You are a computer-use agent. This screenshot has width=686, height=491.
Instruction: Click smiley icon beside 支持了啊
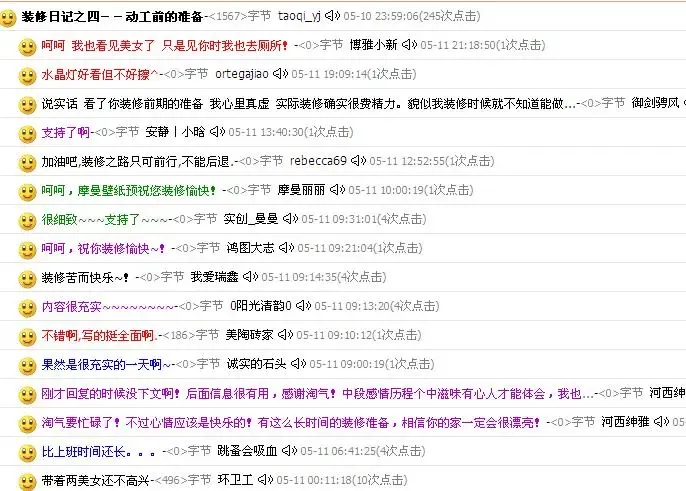point(27,134)
